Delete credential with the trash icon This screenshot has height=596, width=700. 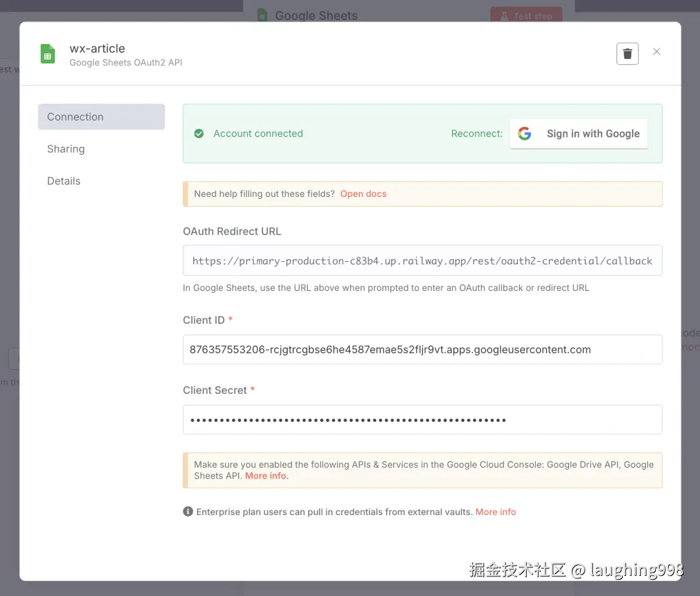click(x=627, y=54)
